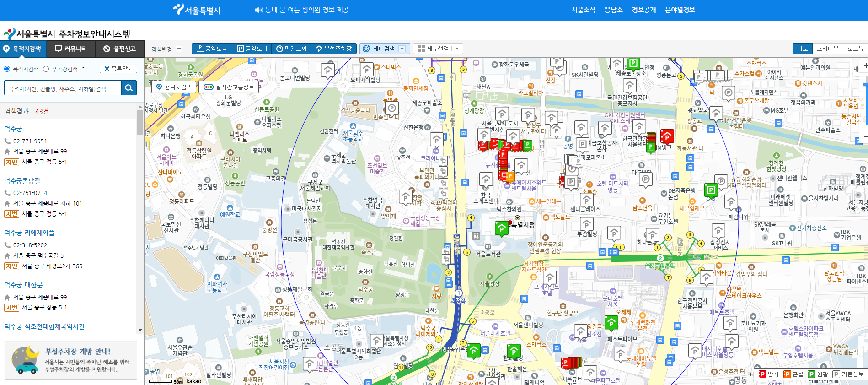Open the 서울소식 menu
This screenshot has width=868, height=385.
tap(584, 10)
